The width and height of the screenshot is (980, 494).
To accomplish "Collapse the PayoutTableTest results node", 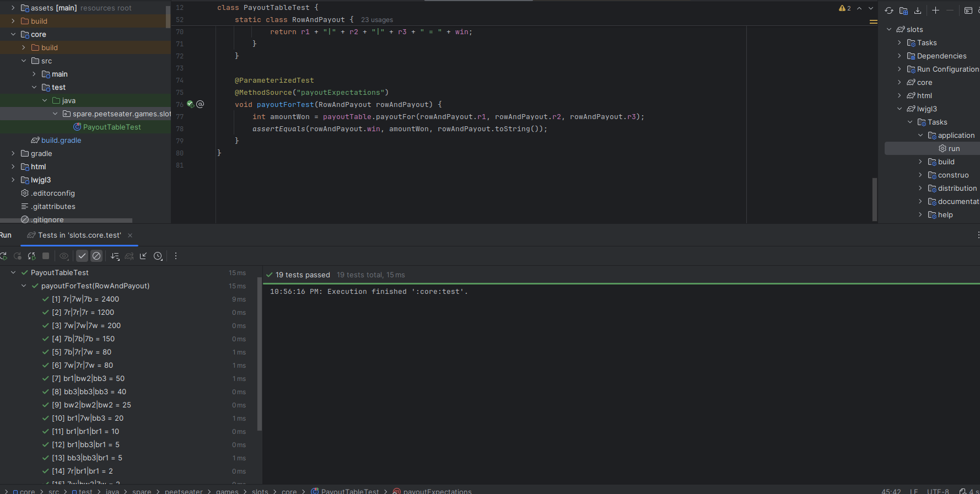I will point(13,272).
